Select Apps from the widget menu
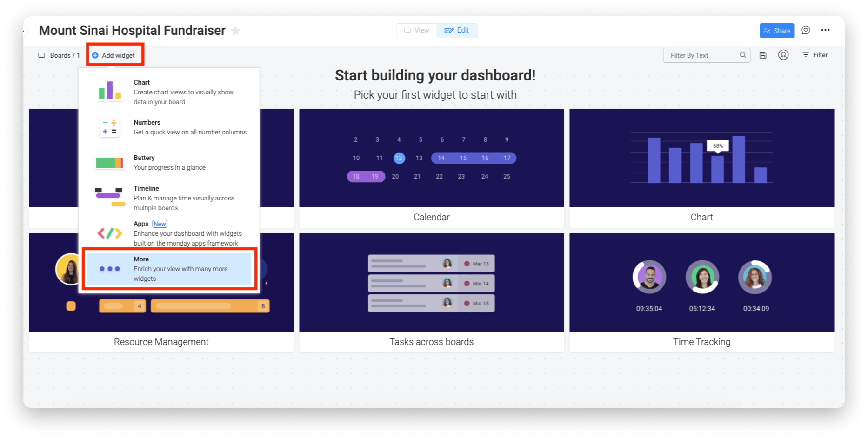The width and height of the screenshot is (868, 438). 169,233
